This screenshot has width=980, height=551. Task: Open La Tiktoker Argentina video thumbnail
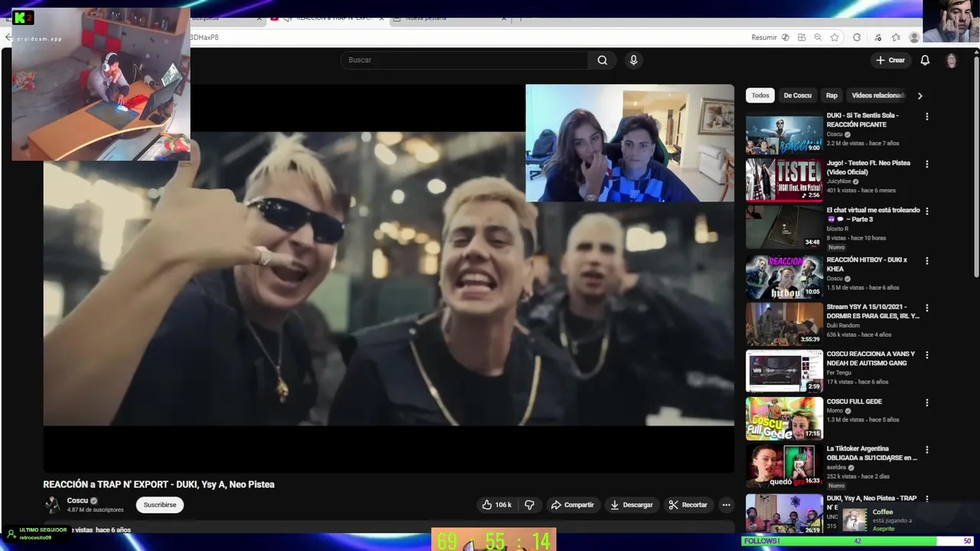click(784, 466)
